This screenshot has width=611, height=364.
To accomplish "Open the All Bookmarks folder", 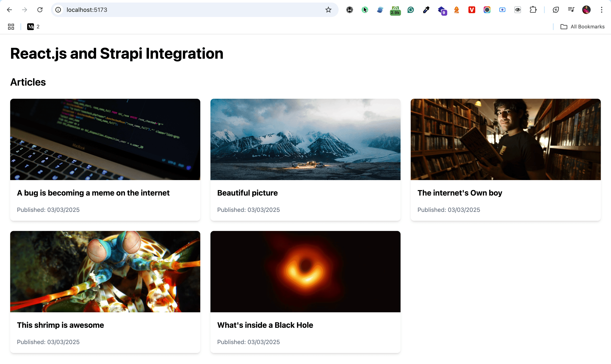I will [583, 26].
